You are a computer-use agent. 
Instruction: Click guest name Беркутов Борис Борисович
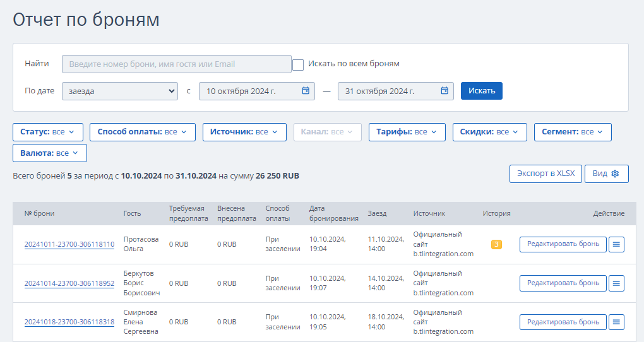[x=141, y=283]
